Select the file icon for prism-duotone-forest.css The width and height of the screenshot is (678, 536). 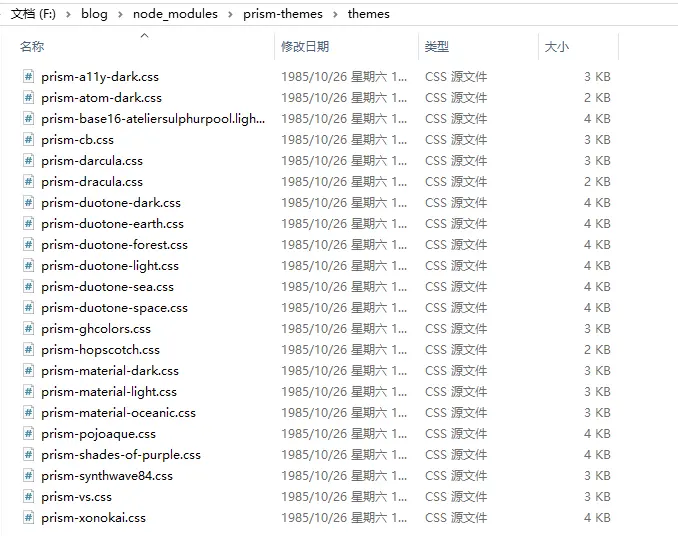point(28,245)
